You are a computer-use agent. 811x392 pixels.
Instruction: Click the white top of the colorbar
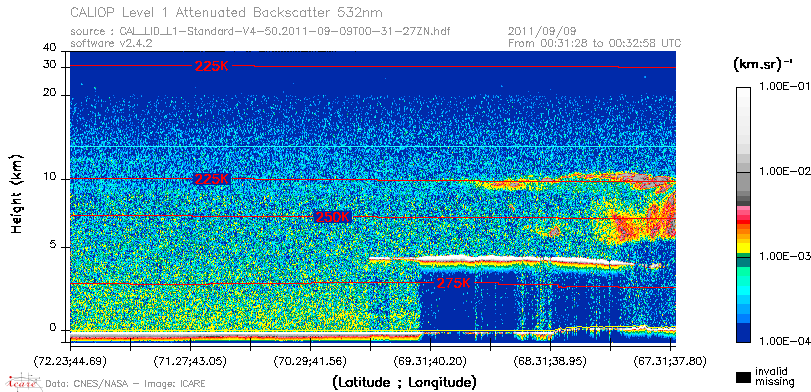pyautogui.click(x=743, y=96)
